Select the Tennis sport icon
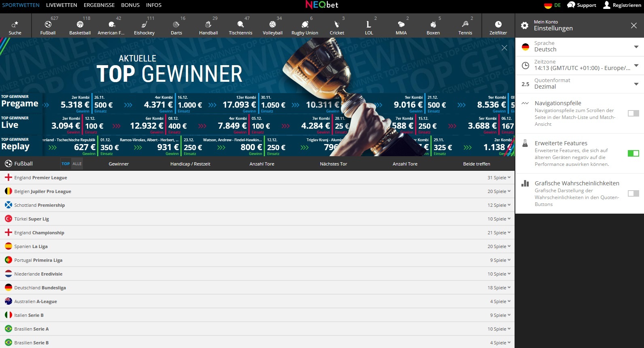This screenshot has height=348, width=644. pos(465,25)
